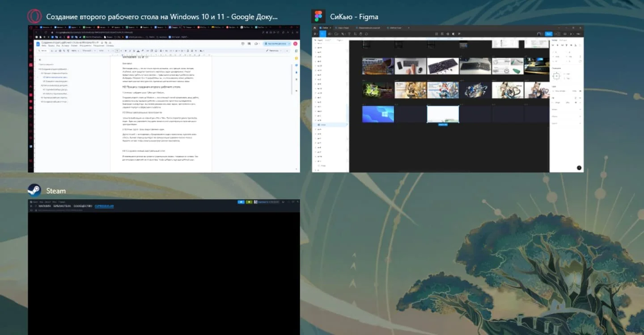Click the green button in Steam header
Image resolution: width=644 pixels, height=335 pixels.
click(x=249, y=202)
